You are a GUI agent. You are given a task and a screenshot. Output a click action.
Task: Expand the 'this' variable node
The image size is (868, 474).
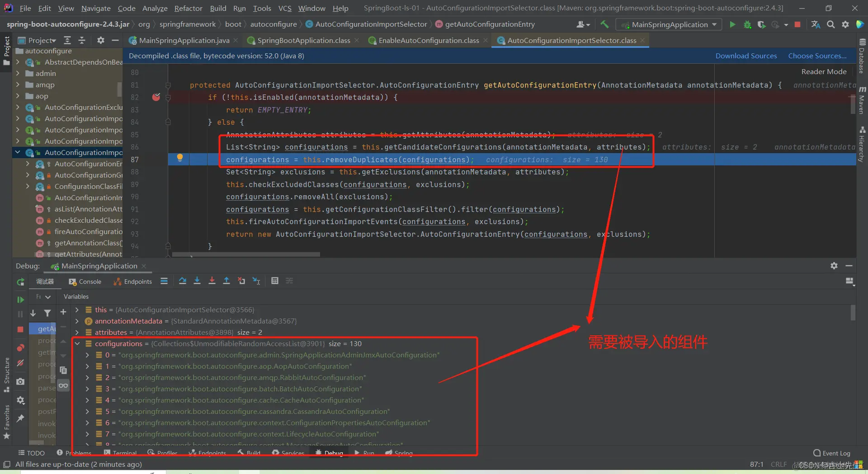click(77, 310)
